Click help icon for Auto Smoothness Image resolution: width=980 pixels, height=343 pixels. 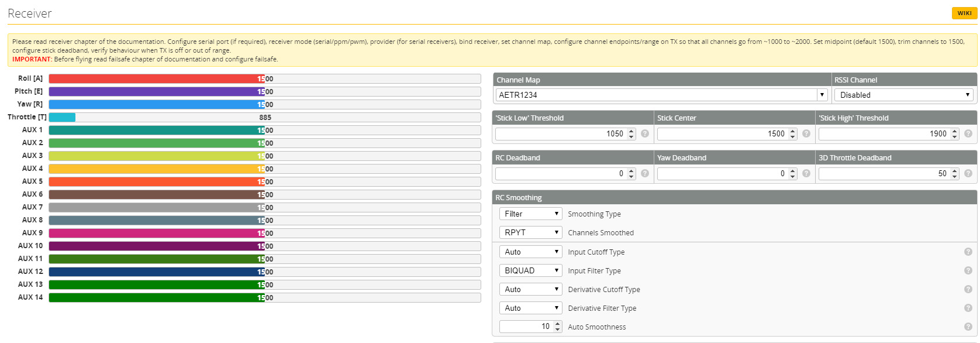coord(968,327)
